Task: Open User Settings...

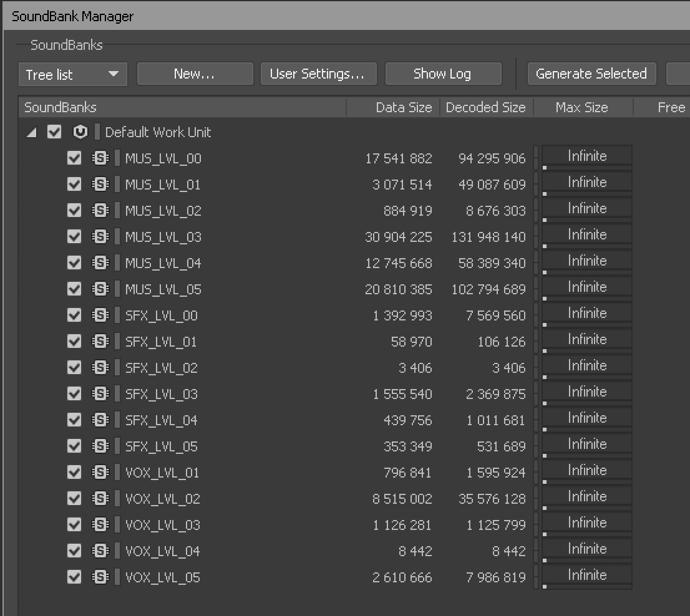Action: point(319,74)
